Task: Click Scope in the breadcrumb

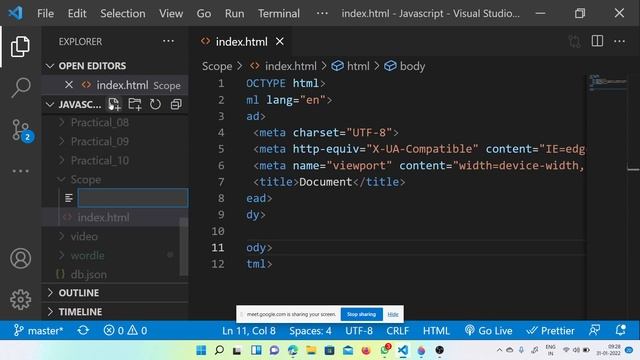Action: point(217,66)
